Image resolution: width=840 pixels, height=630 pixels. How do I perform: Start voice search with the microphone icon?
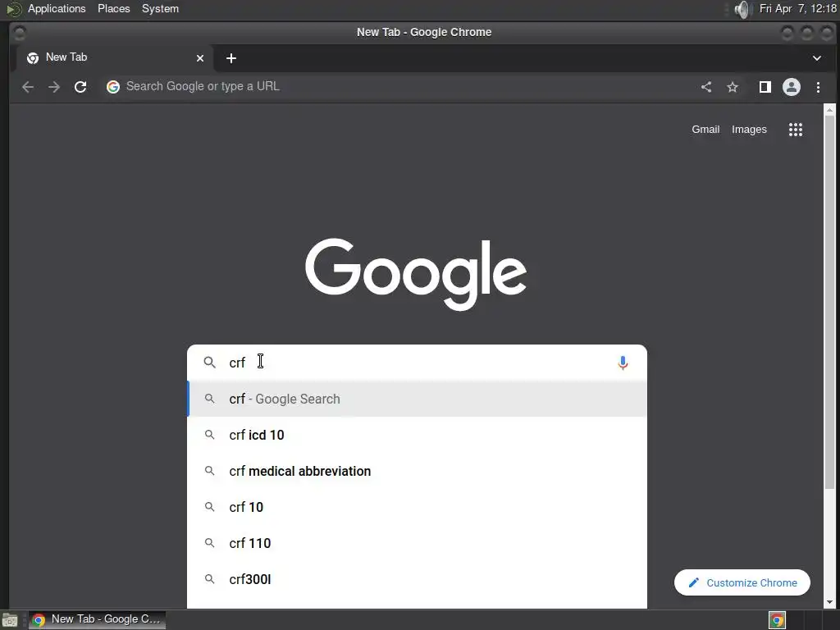623,363
